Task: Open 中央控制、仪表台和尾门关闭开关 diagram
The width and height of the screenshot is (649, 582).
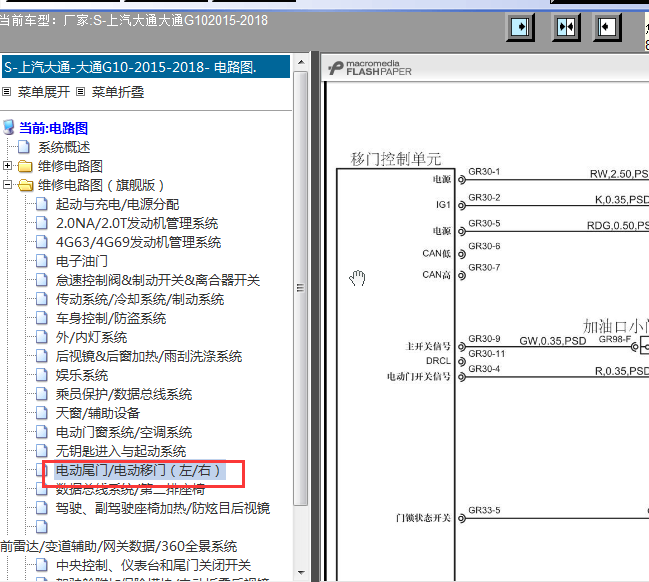Action: [x=153, y=565]
